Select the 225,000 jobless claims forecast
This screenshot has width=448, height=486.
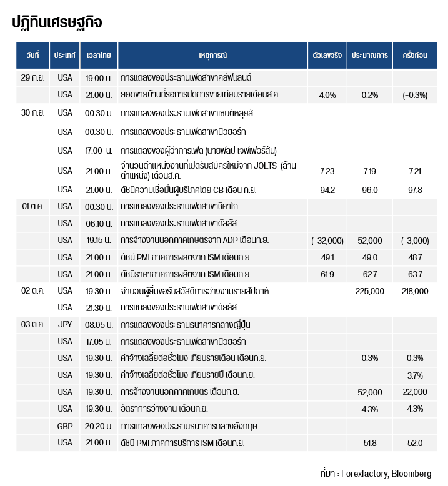(370, 291)
